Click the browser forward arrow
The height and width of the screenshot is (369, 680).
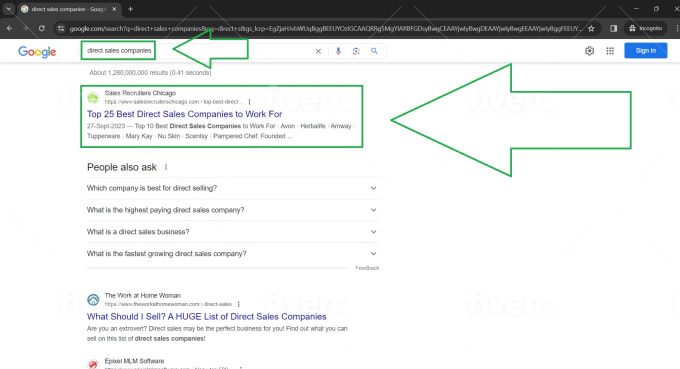tap(26, 29)
